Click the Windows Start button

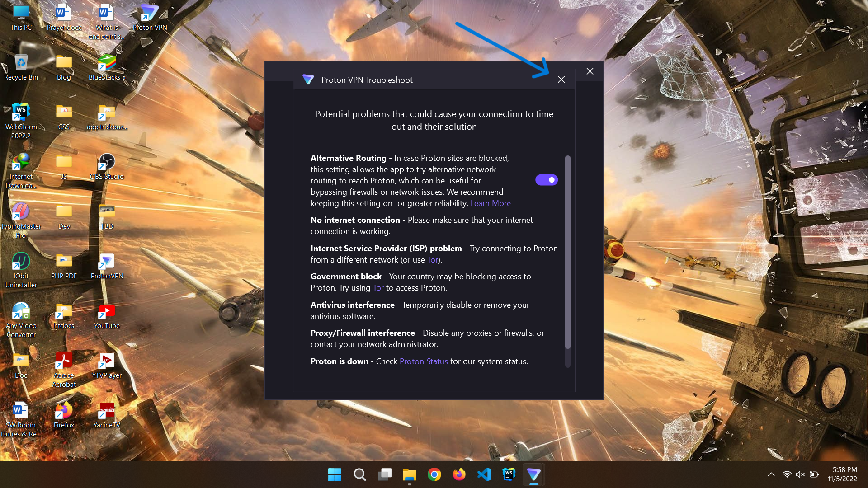pyautogui.click(x=335, y=474)
